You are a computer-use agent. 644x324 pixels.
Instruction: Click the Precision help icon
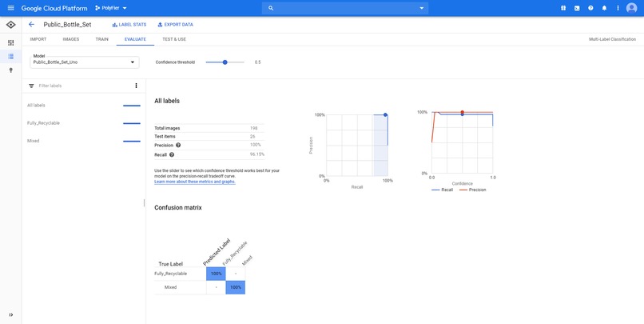click(178, 145)
